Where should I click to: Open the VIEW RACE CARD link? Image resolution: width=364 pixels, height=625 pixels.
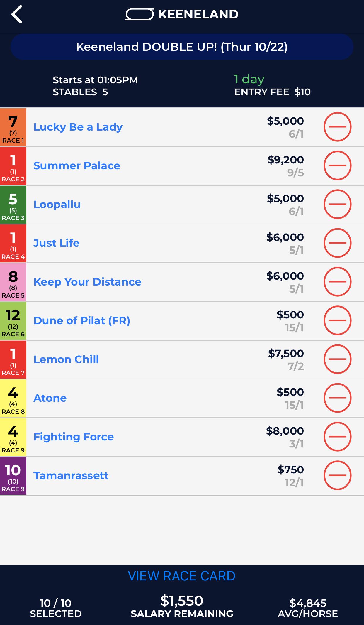[x=182, y=576]
